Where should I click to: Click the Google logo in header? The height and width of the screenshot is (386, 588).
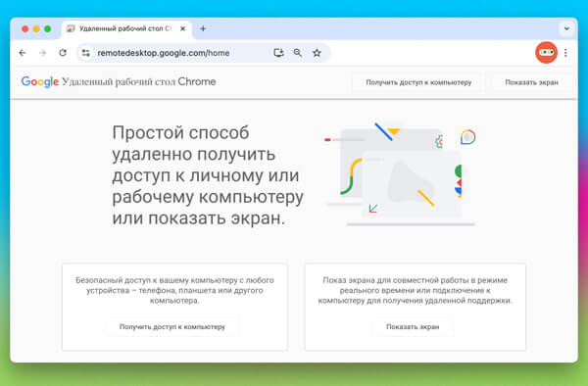(40, 81)
